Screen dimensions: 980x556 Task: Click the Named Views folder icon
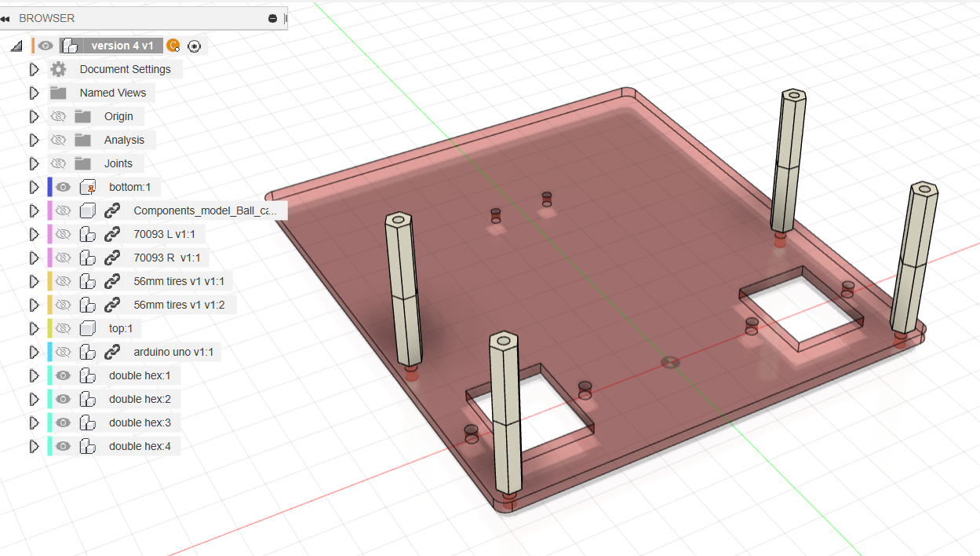point(58,93)
